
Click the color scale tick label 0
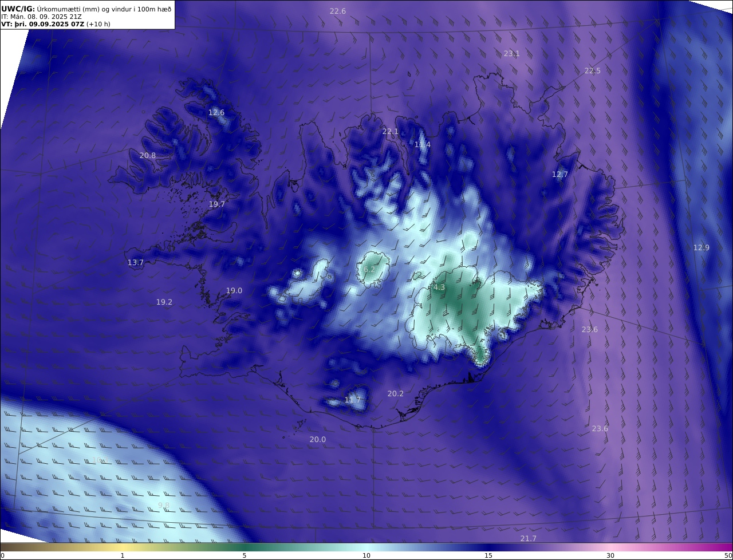[x=2, y=556]
